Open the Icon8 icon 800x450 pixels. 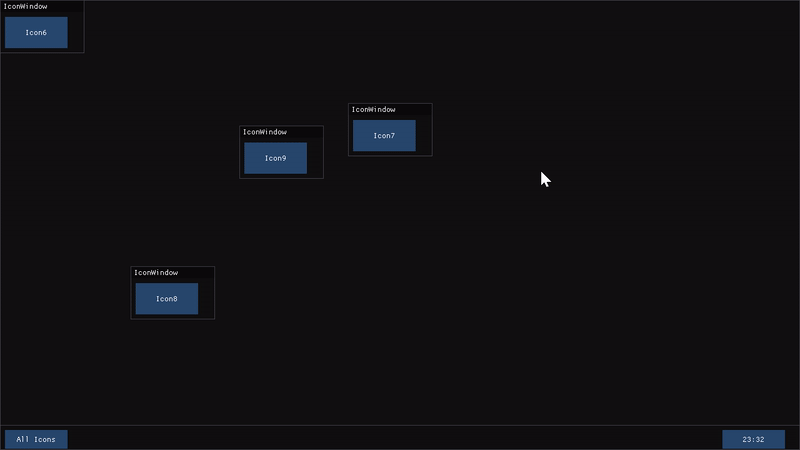click(167, 298)
